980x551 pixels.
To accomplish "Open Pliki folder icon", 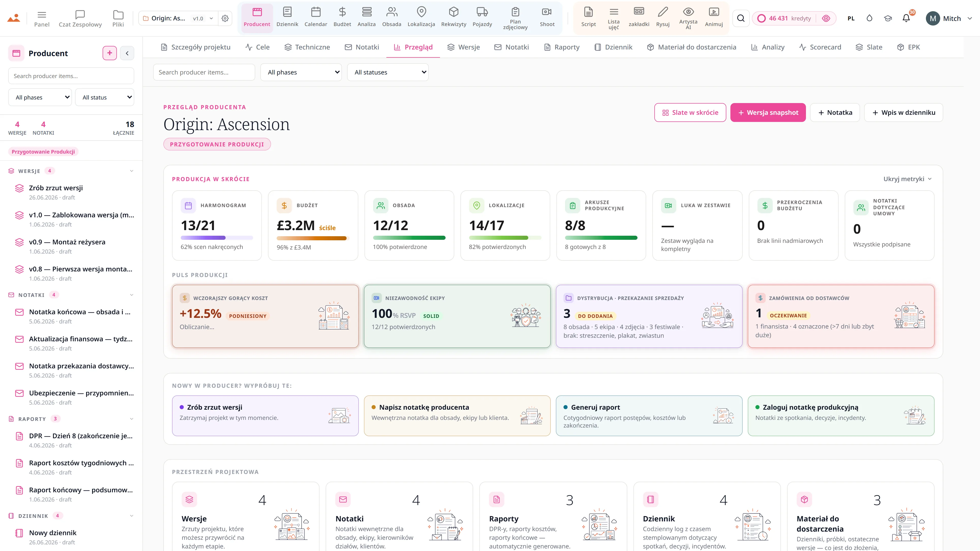I will point(118,18).
